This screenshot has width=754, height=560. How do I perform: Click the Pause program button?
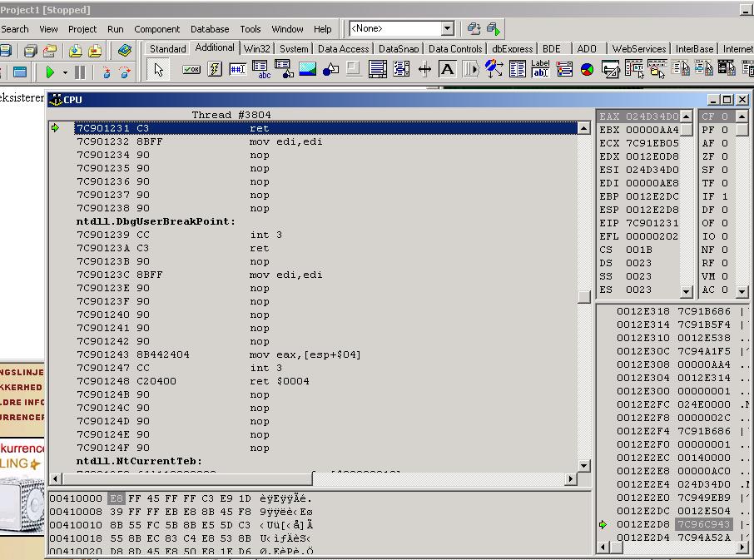(x=80, y=72)
